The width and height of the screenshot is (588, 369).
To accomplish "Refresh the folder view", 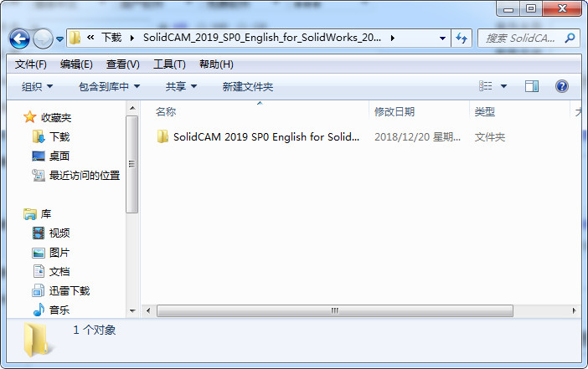I will point(462,38).
